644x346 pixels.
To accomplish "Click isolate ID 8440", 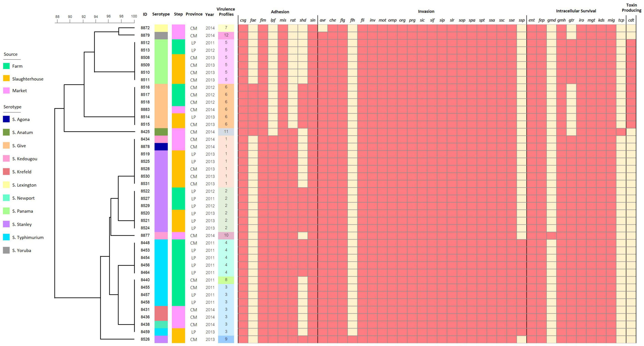I will 145,280.
